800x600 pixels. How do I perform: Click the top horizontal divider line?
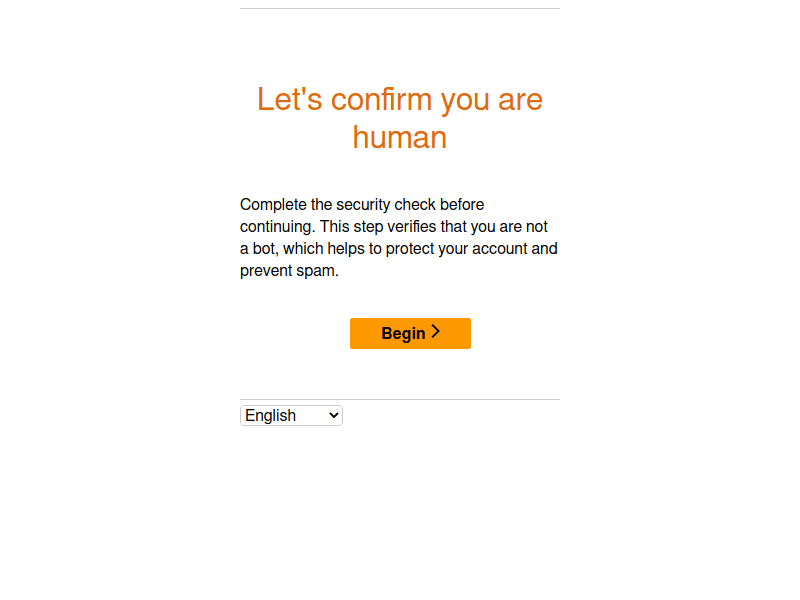pos(400,8)
